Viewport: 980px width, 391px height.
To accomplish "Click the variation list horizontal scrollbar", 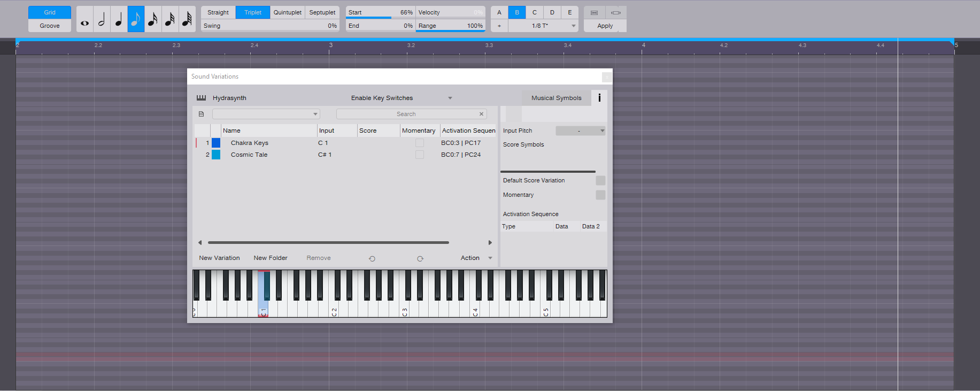I will (328, 242).
